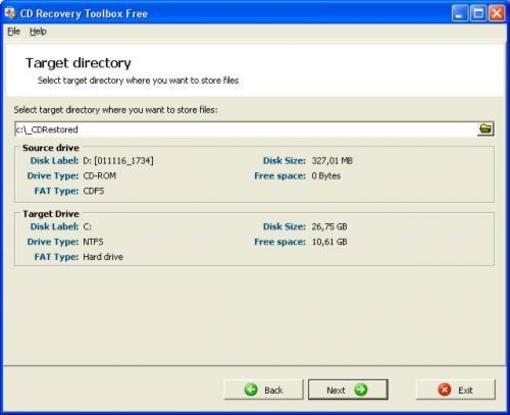Viewport: 510px width, 415px height.
Task: Select the source Disk Label value
Action: [118, 161]
